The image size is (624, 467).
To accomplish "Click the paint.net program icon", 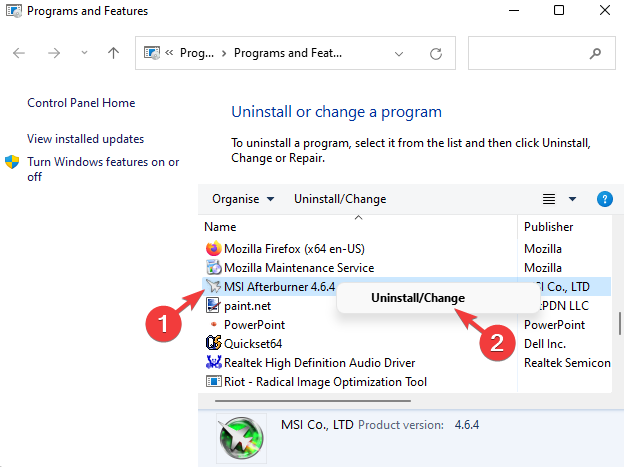I will click(213, 305).
